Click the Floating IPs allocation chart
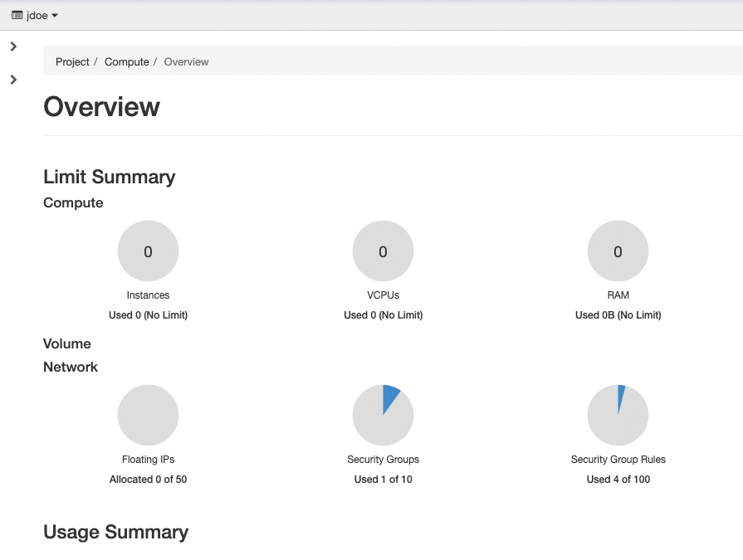The image size is (743, 560). [148, 415]
